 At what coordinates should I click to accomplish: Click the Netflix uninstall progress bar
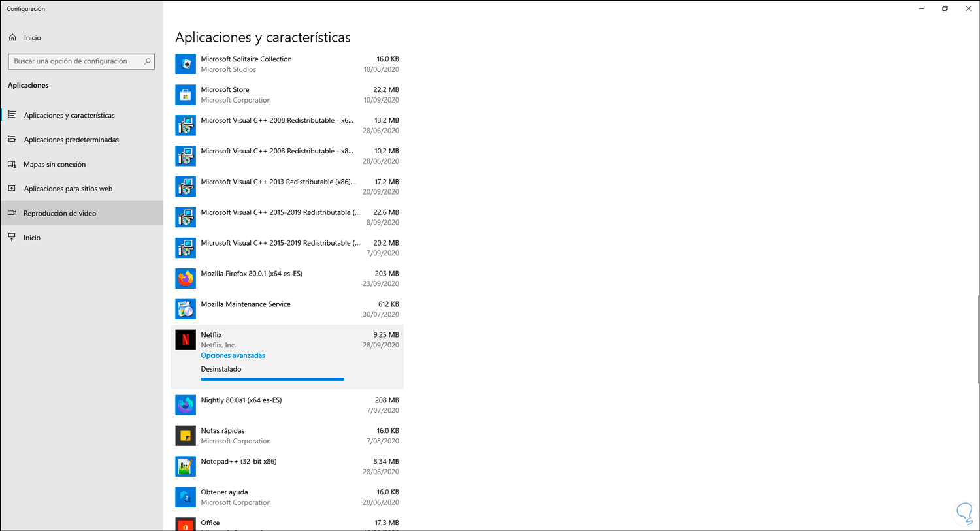pyautogui.click(x=272, y=379)
